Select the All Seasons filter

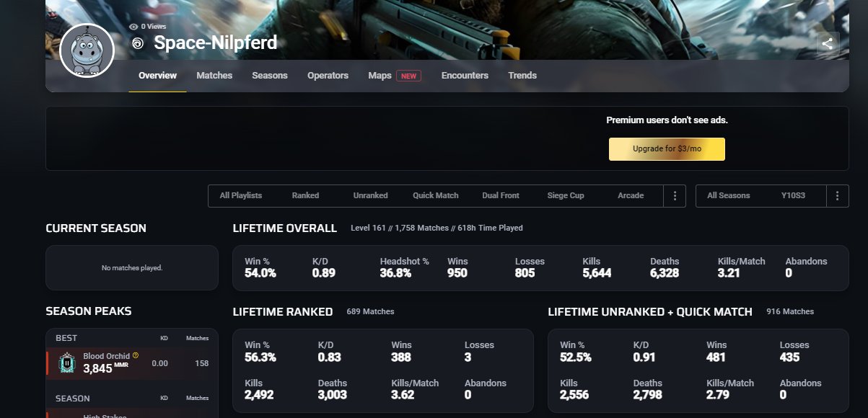coord(728,196)
